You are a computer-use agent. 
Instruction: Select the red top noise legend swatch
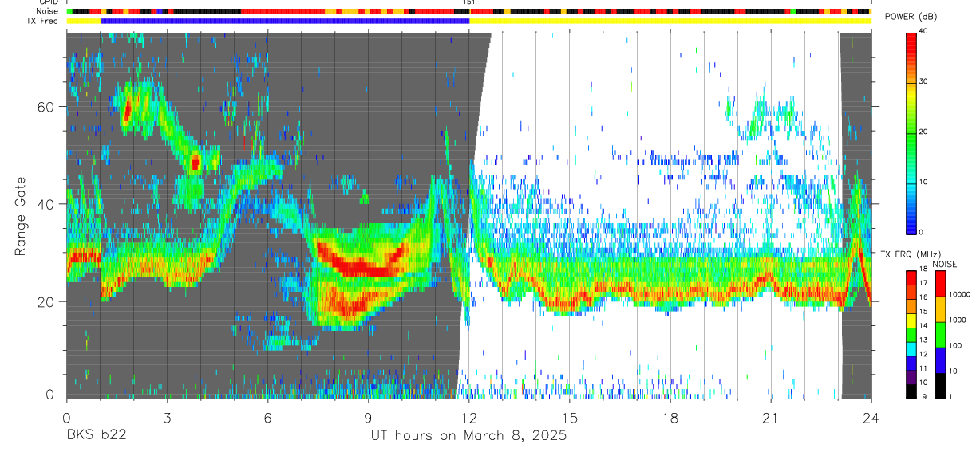[x=940, y=284]
